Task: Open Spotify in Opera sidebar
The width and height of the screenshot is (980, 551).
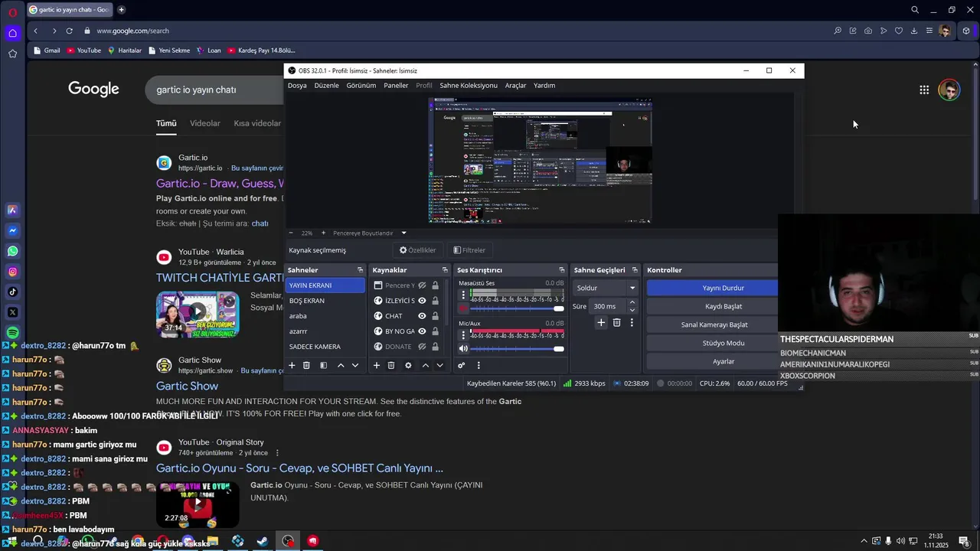Action: point(12,333)
